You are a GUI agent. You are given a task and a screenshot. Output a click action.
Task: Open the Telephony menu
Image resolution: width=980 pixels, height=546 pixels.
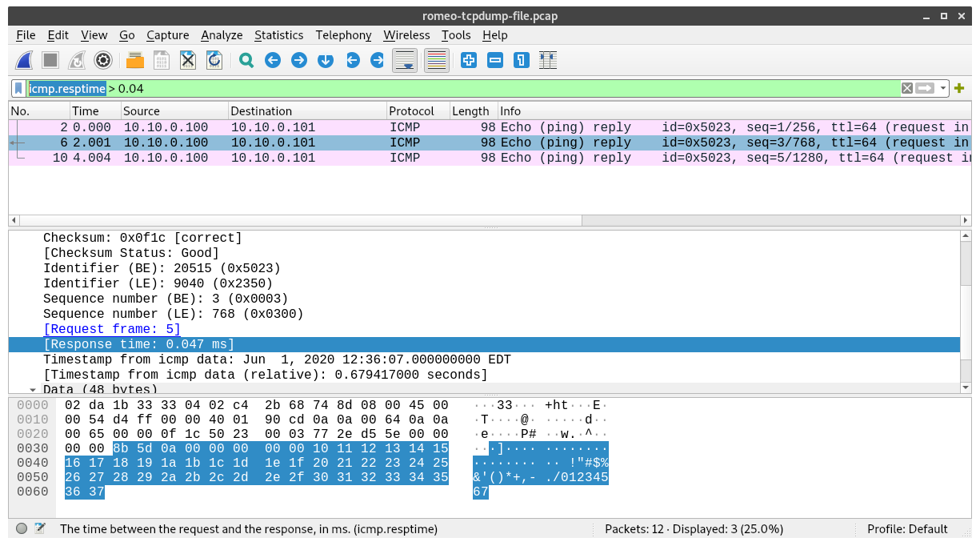click(343, 35)
